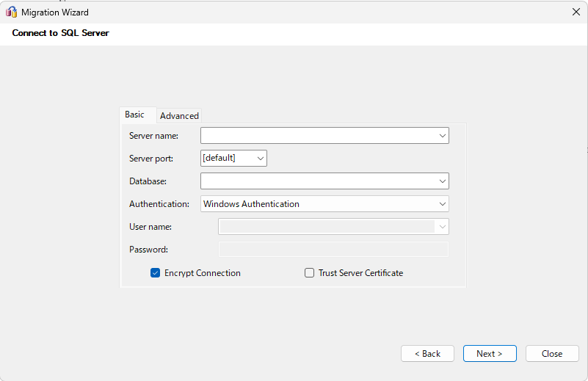
Task: Click the Server port [default] field
Action: pyautogui.click(x=226, y=158)
